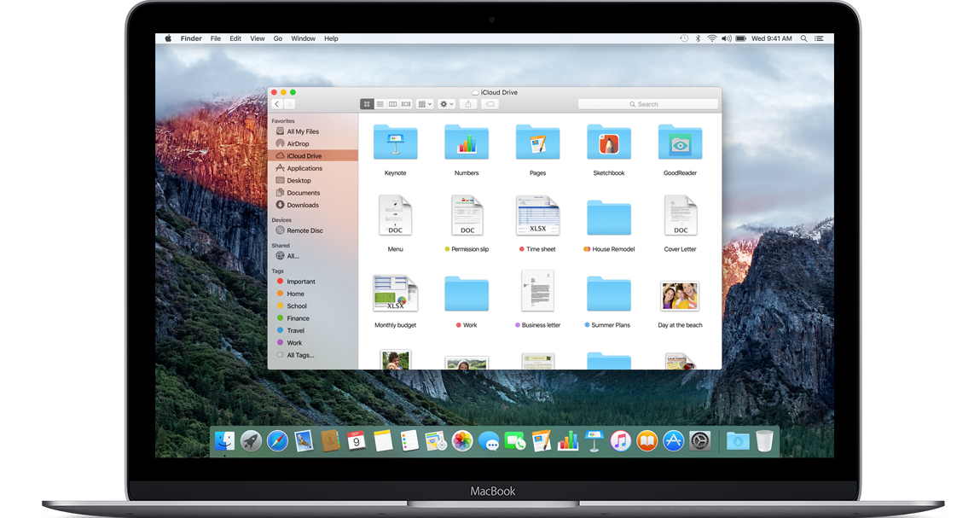Switch to icon view
The width and height of the screenshot is (980, 518).
[367, 104]
